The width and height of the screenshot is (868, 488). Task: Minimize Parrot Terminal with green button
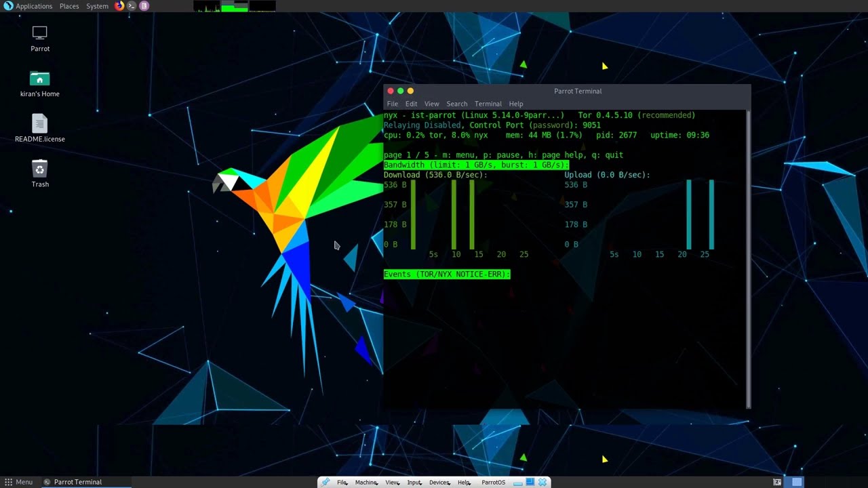(x=400, y=91)
